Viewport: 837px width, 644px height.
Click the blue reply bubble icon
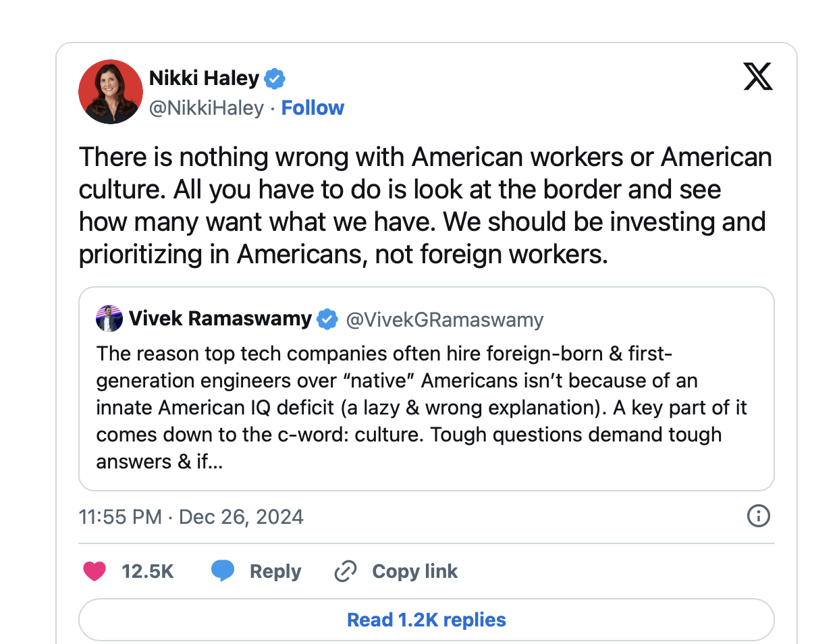(223, 571)
